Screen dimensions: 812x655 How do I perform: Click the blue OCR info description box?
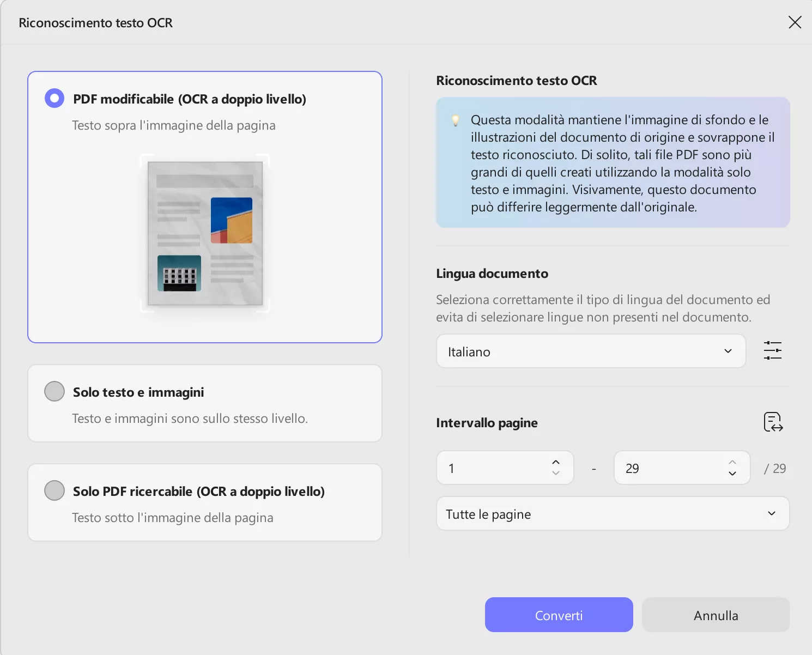coord(613,162)
